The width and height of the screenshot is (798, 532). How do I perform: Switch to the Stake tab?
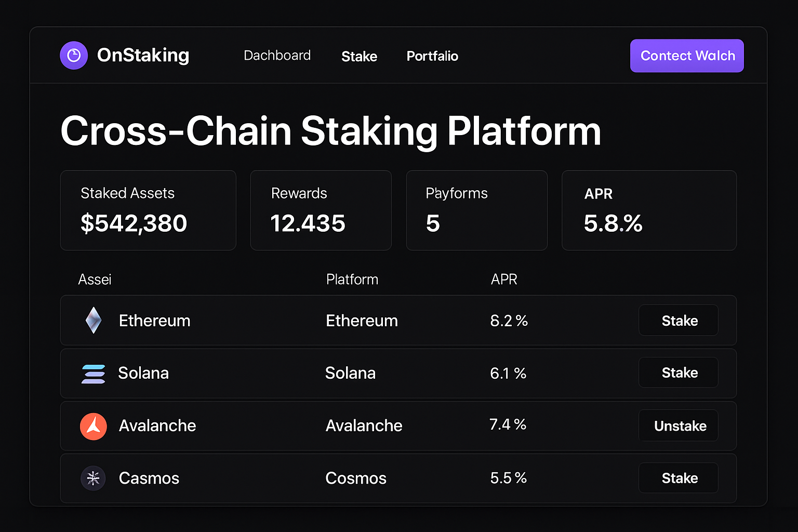click(x=359, y=56)
